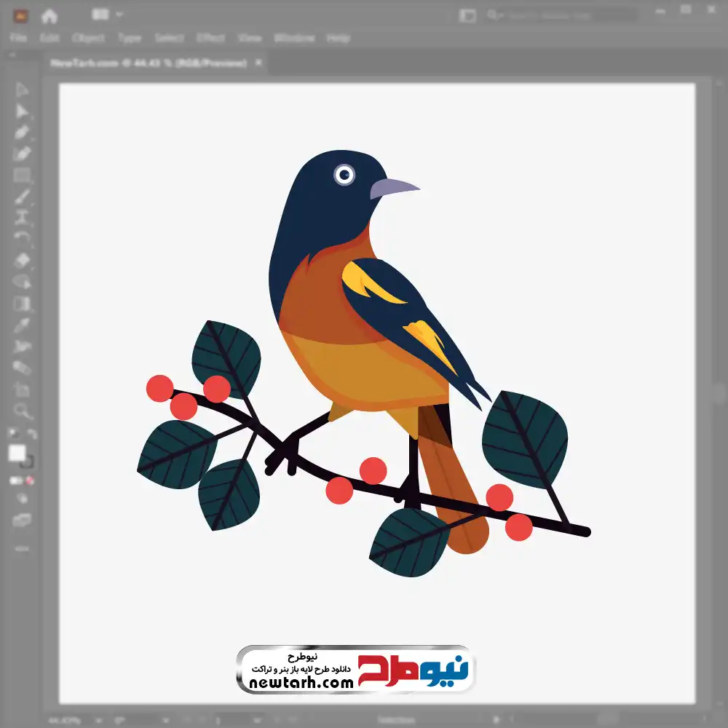Image resolution: width=728 pixels, height=728 pixels.
Task: Click the white Fill color swatch
Action: 17,454
